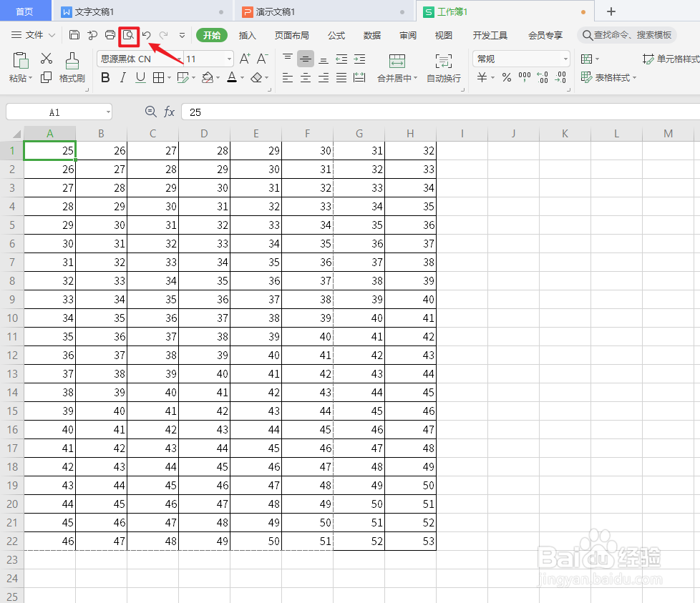Click the Currency yen format icon
The image size is (700, 603).
coord(482,77)
